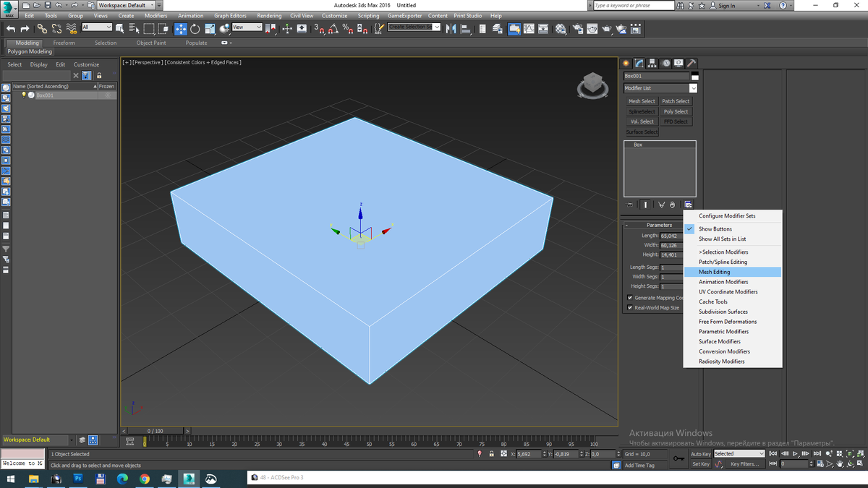The width and height of the screenshot is (868, 488).
Task: Click the ViewCube in the viewport
Action: pos(592,85)
